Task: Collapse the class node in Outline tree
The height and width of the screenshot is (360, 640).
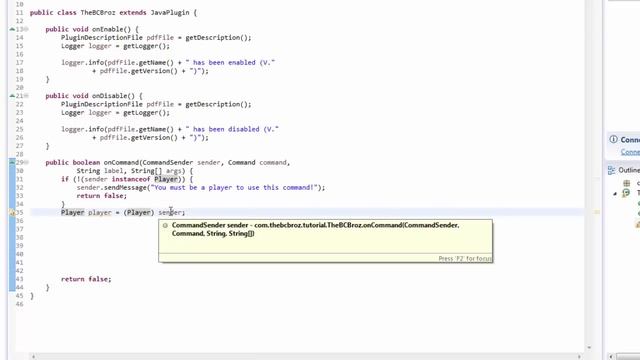Action: [615, 193]
